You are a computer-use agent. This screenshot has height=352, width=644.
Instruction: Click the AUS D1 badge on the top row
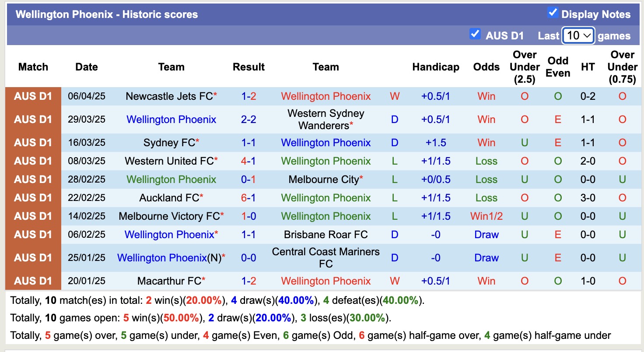tap(33, 96)
